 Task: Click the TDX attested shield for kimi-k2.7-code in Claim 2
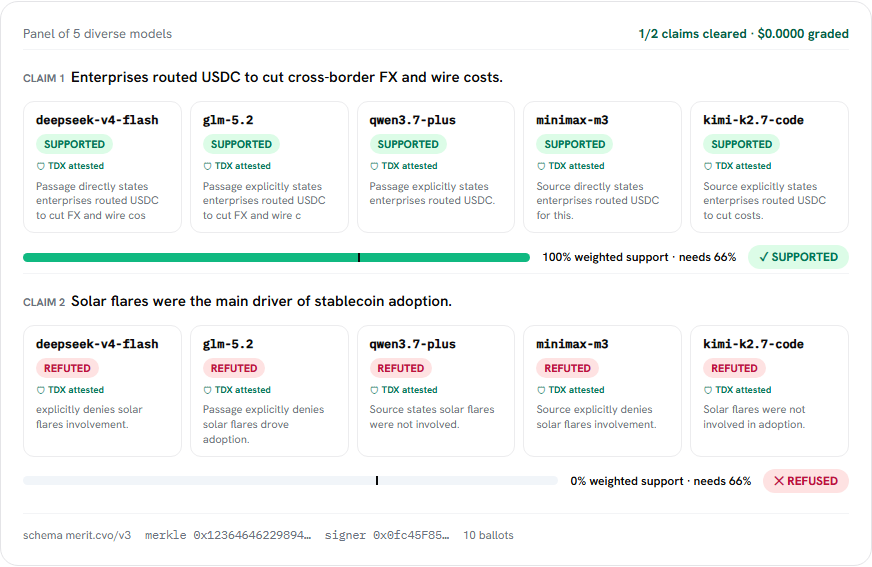[x=708, y=390]
